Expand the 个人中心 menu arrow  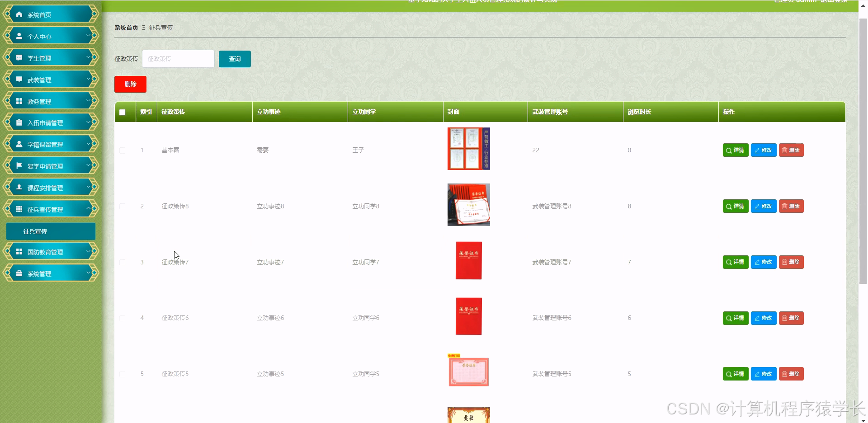(x=89, y=35)
